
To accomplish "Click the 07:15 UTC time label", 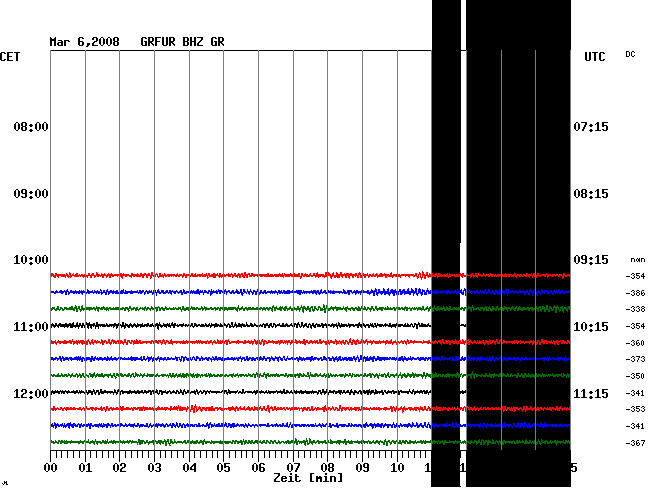I will pos(591,127).
